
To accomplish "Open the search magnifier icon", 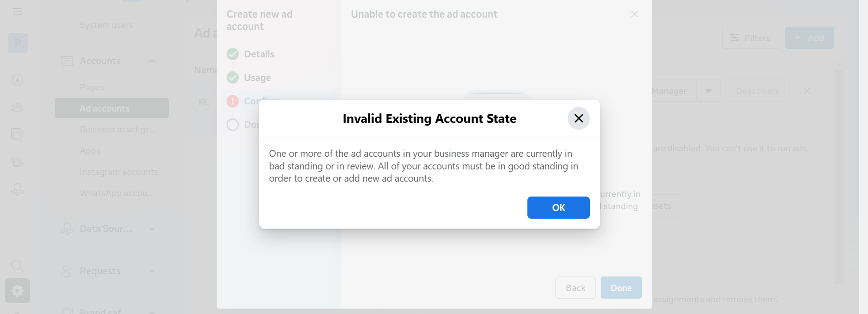I will point(17,266).
